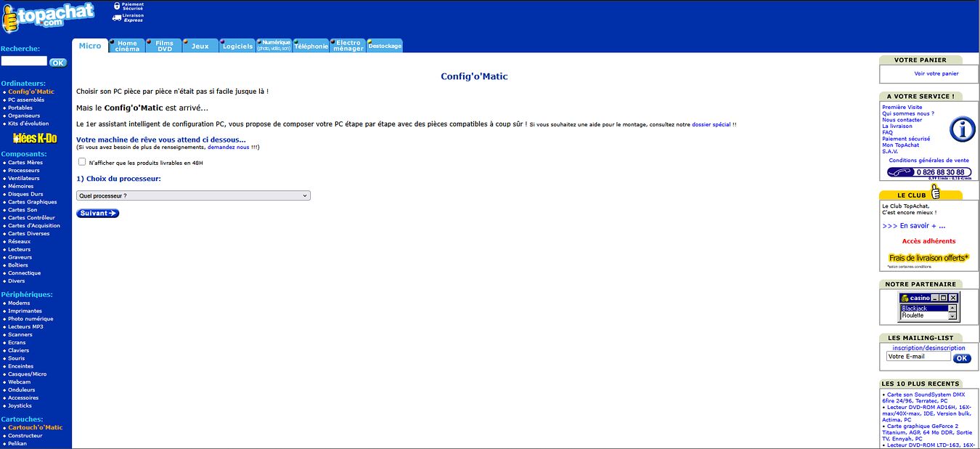980x449 pixels.
Task: Click >>> En savoir + link
Action: (914, 226)
